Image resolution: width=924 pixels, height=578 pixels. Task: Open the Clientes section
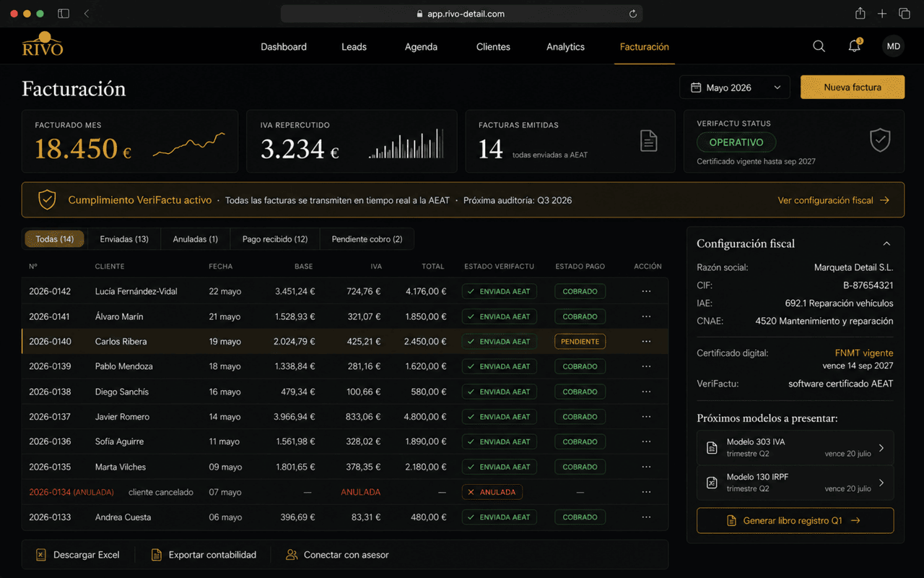pyautogui.click(x=493, y=47)
